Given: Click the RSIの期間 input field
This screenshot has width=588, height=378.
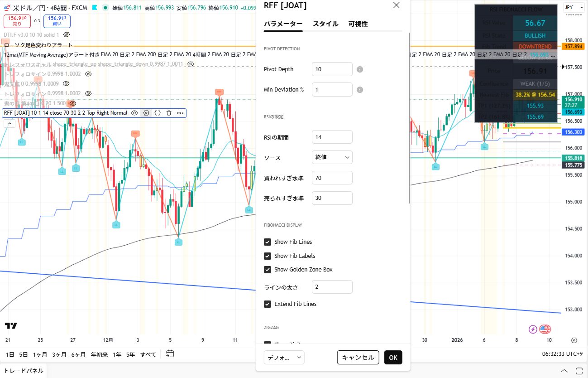Looking at the screenshot, I should (332, 137).
